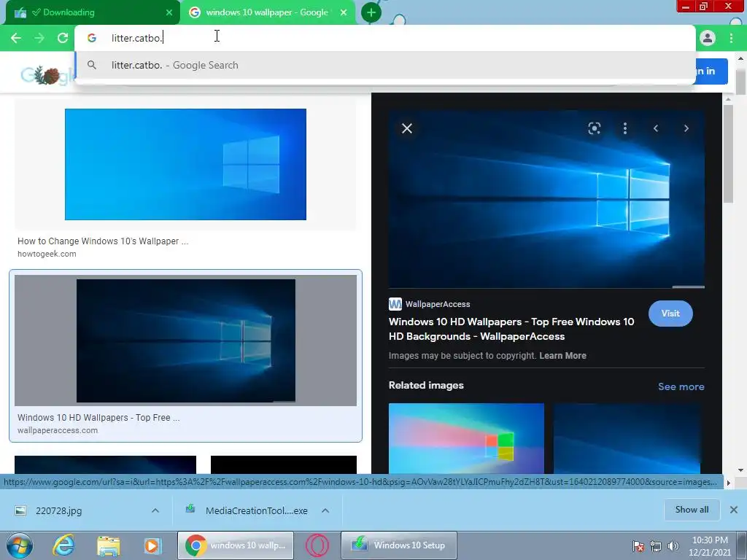This screenshot has width=747, height=560.
Task: Open the Opera browser taskbar icon
Action: (317, 545)
